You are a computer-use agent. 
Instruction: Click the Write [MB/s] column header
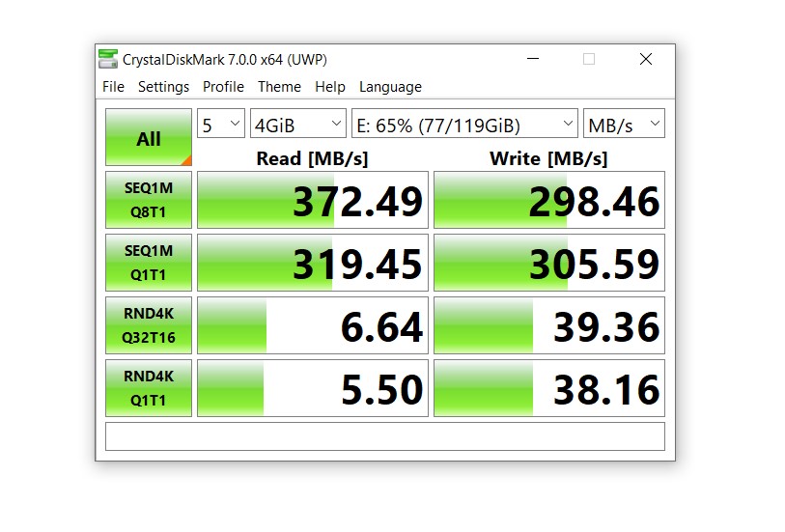(x=548, y=158)
